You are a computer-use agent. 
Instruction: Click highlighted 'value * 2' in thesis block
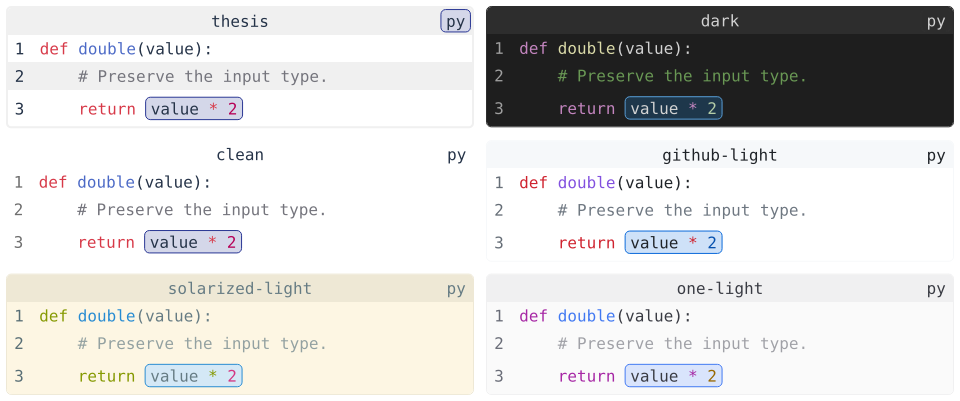tap(194, 109)
